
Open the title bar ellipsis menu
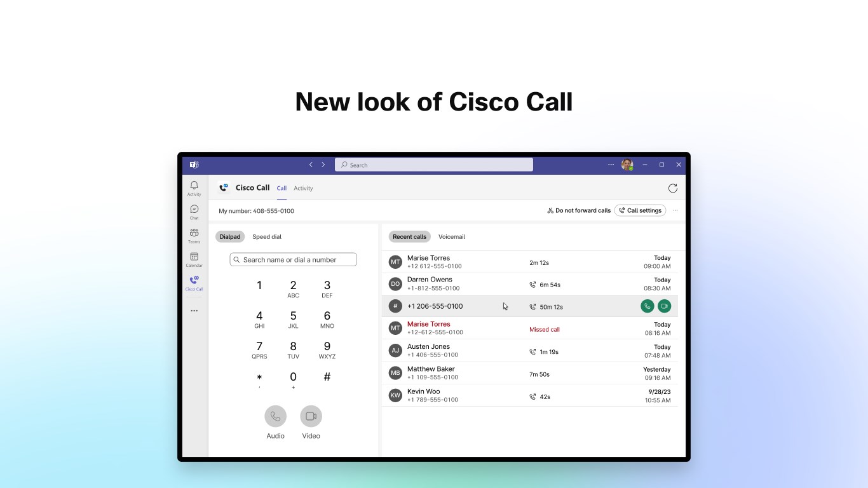[x=611, y=165]
